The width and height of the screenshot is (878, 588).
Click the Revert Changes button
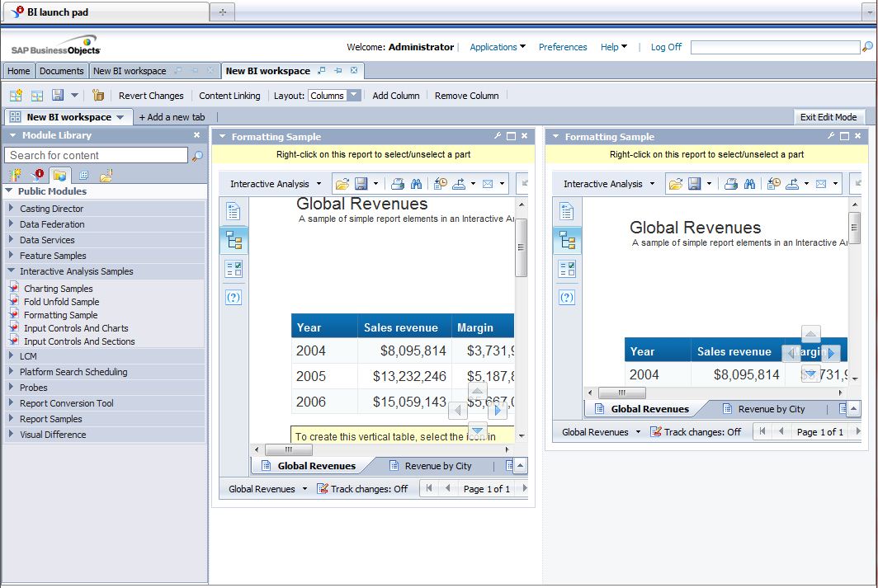click(151, 96)
